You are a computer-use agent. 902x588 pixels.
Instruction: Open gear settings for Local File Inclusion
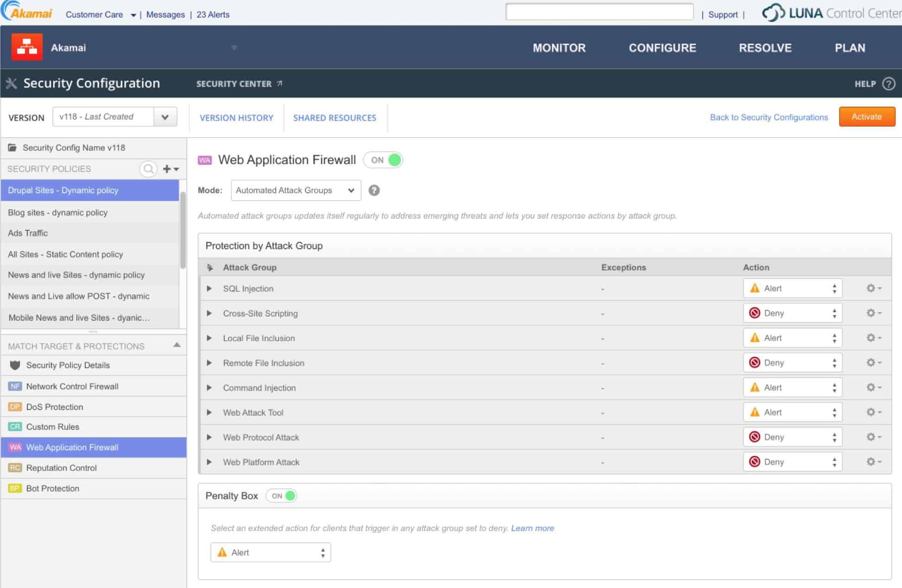[x=873, y=338]
